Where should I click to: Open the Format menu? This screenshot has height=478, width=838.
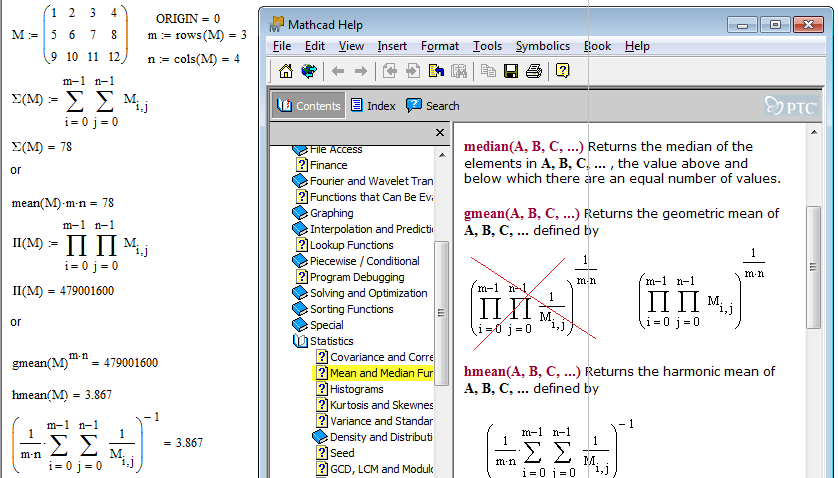440,46
